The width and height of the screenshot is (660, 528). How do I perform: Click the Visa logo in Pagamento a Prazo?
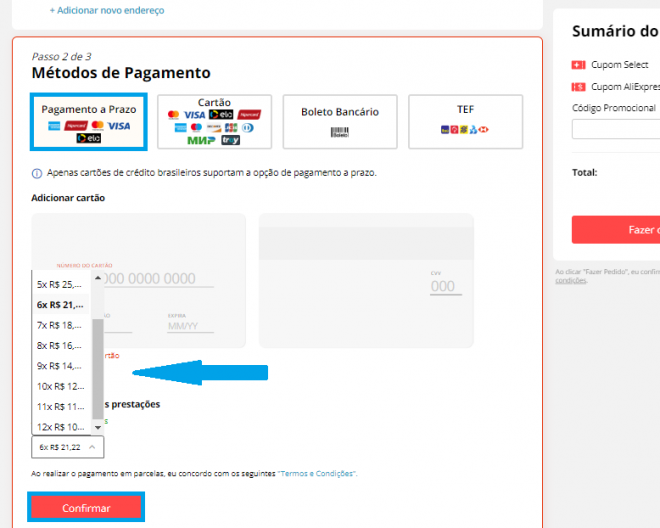(x=119, y=126)
